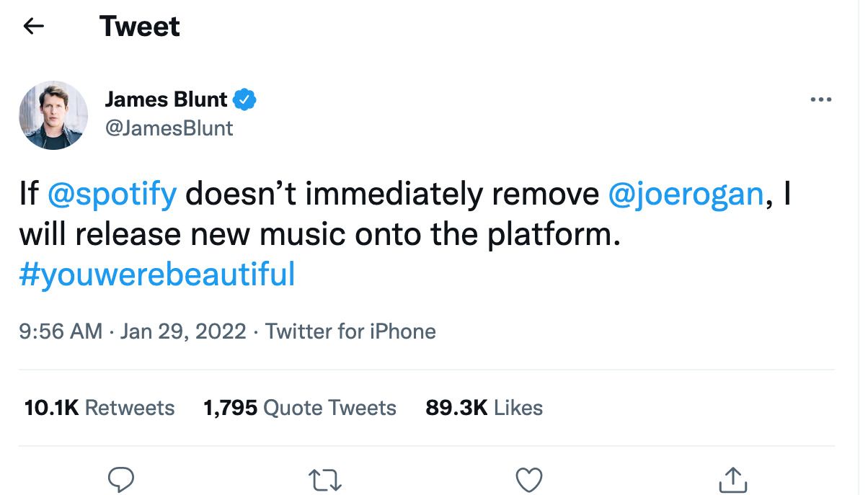Click the @spotify mention
Image resolution: width=868 pixels, height=495 pixels.
coord(112,195)
